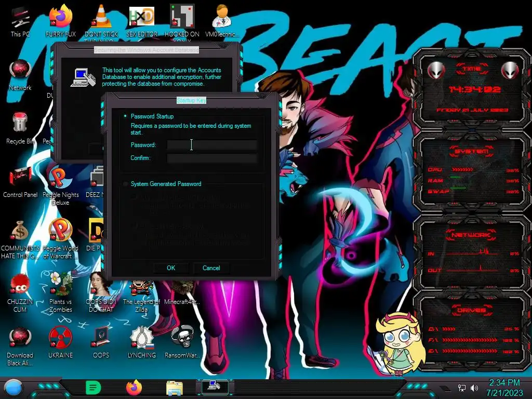
Task: Click the Start orb on taskbar
Action: pos(14,388)
